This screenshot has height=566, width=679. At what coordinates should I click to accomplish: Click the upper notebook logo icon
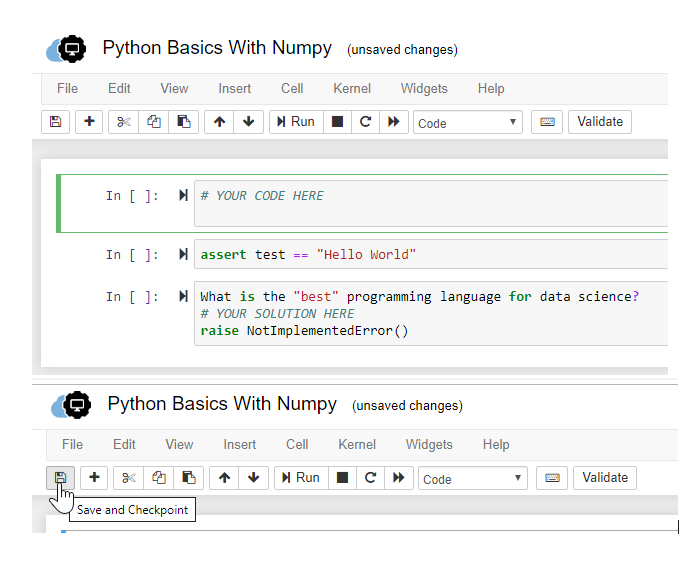pyautogui.click(x=66, y=49)
